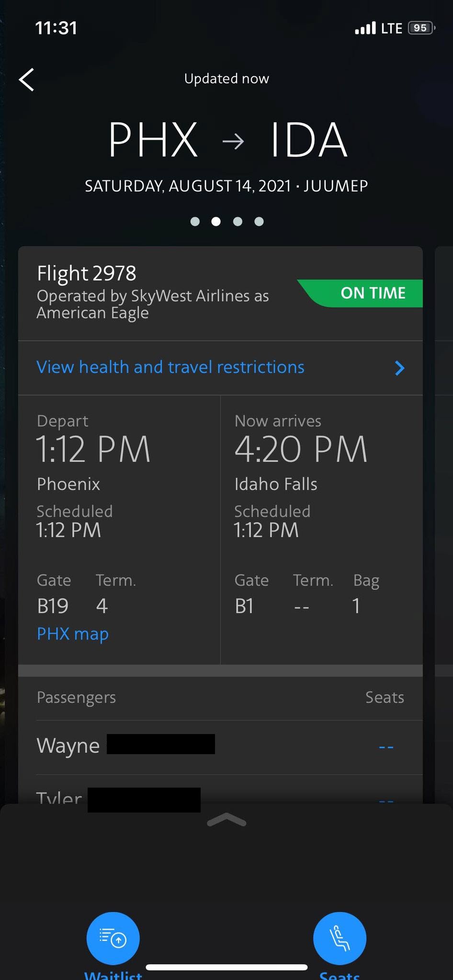453x980 pixels.
Task: Tap the Passengers section header
Action: pos(76,698)
